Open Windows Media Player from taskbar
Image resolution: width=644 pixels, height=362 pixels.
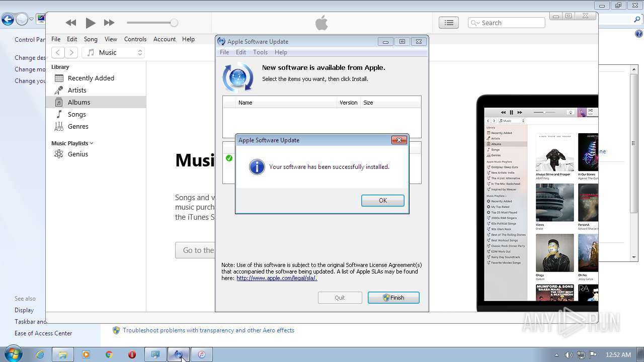86,354
